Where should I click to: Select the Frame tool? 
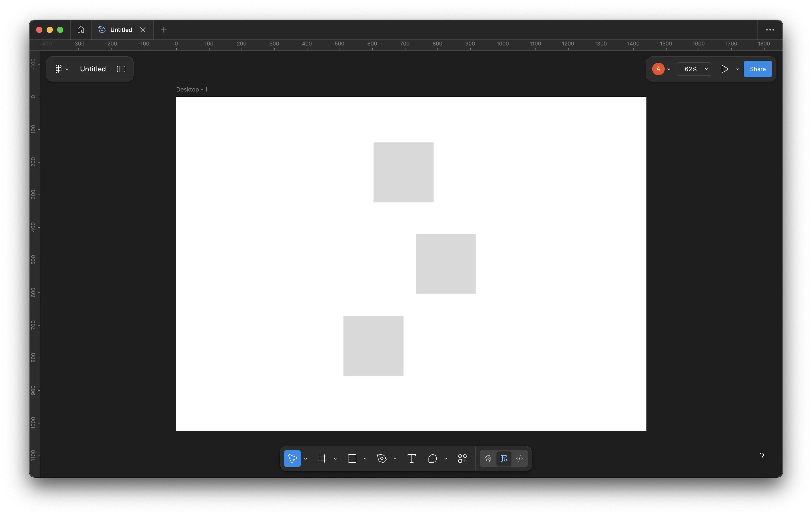(x=322, y=458)
